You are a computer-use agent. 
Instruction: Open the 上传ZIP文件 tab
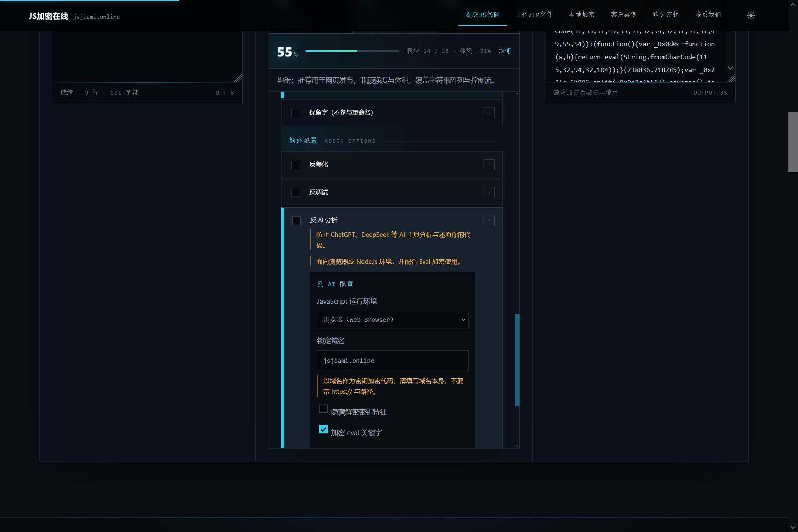click(534, 15)
